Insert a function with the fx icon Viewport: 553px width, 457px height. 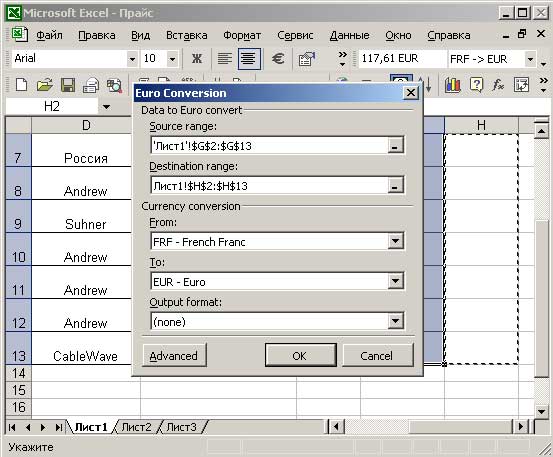point(498,85)
